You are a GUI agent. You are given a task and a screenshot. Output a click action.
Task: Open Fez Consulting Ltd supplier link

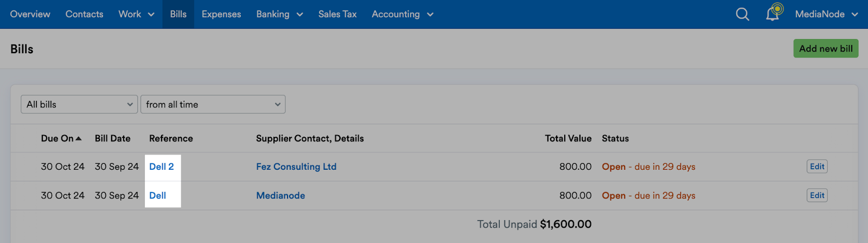click(x=296, y=167)
